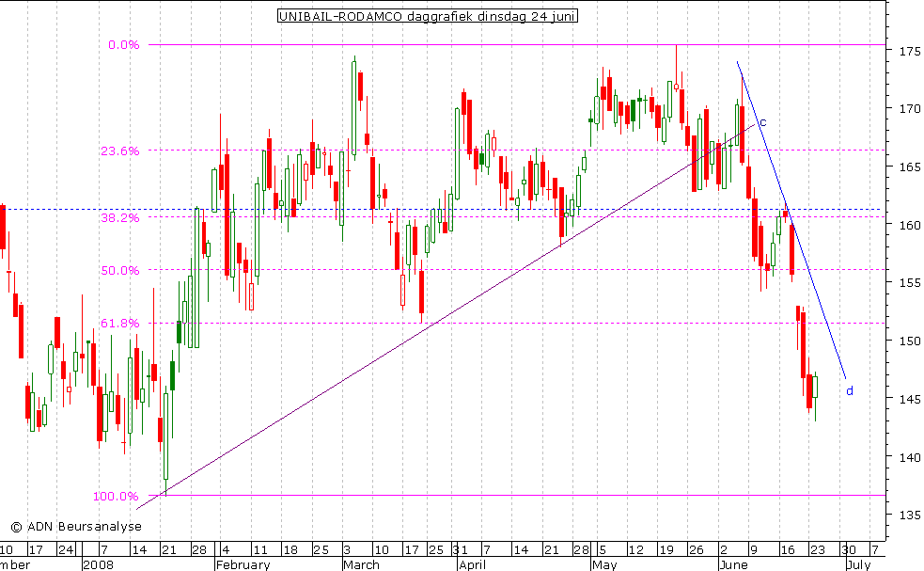Click the June month label
Image resolution: width=924 pixels, height=571 pixels.
(x=734, y=565)
